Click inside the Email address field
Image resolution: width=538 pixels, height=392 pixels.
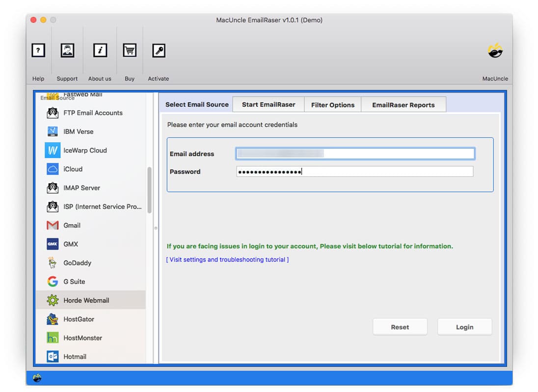tap(354, 153)
